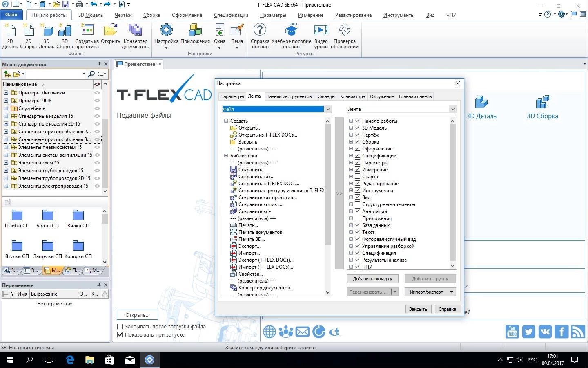
Task: Check Закрывать после загрузки файла
Action: tap(120, 326)
